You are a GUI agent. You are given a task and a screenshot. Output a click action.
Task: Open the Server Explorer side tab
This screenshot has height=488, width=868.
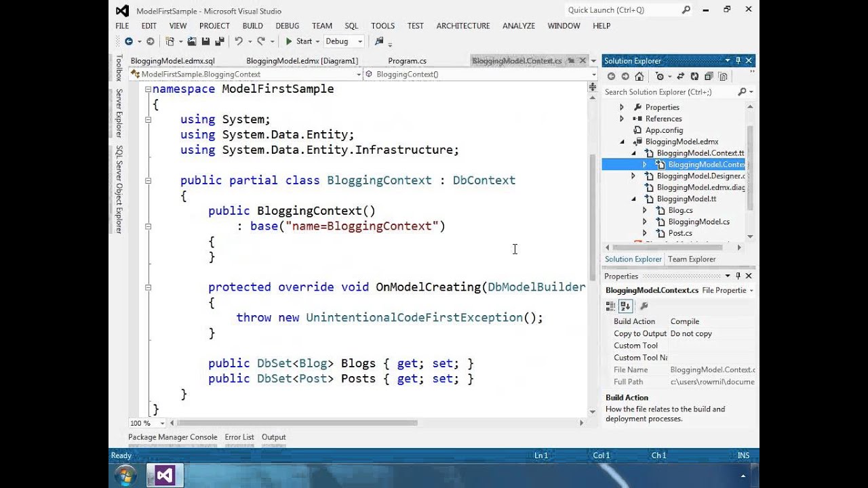119,113
